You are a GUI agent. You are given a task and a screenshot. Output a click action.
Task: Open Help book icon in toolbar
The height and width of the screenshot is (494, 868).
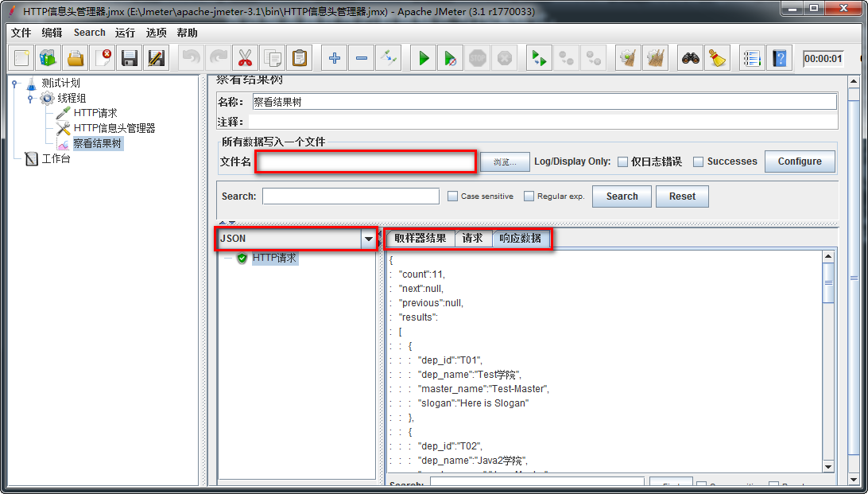[x=780, y=57]
